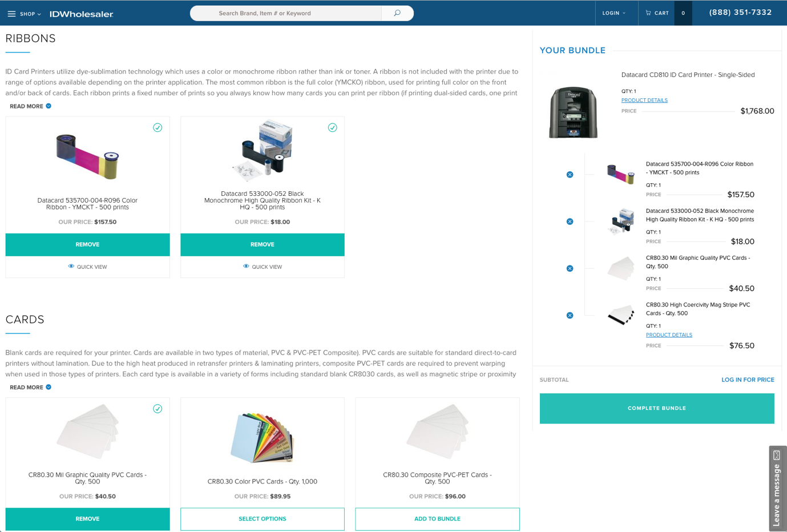
Task: Click color ribbon thumbnail in bundle list
Action: [x=620, y=174]
